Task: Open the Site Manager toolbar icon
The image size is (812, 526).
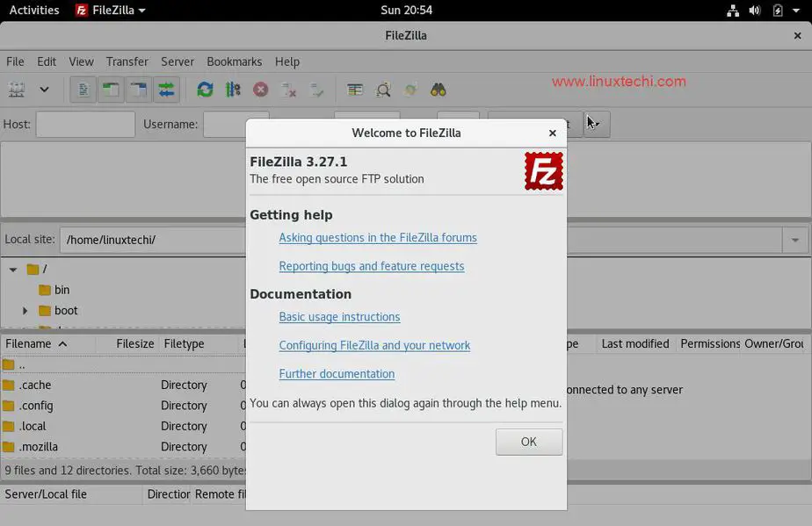Action: click(x=17, y=90)
